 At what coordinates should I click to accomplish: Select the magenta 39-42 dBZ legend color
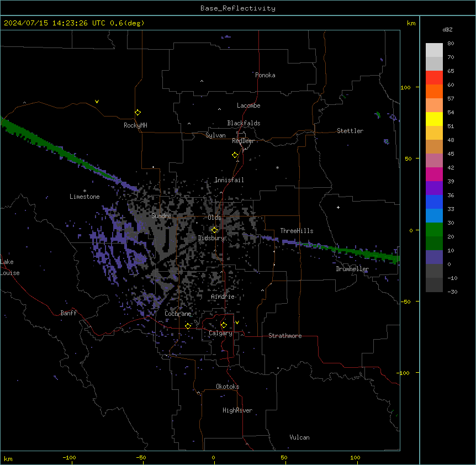tap(434, 174)
